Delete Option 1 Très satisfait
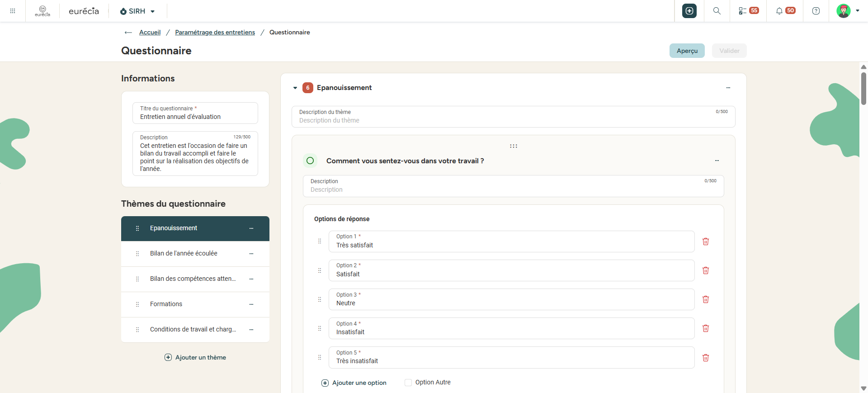Image resolution: width=868 pixels, height=393 pixels. [706, 241]
